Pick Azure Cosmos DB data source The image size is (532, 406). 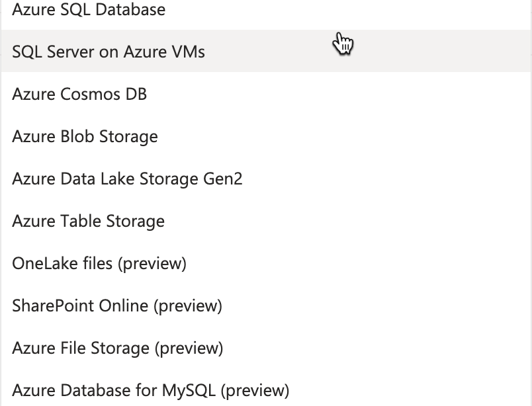point(266,93)
